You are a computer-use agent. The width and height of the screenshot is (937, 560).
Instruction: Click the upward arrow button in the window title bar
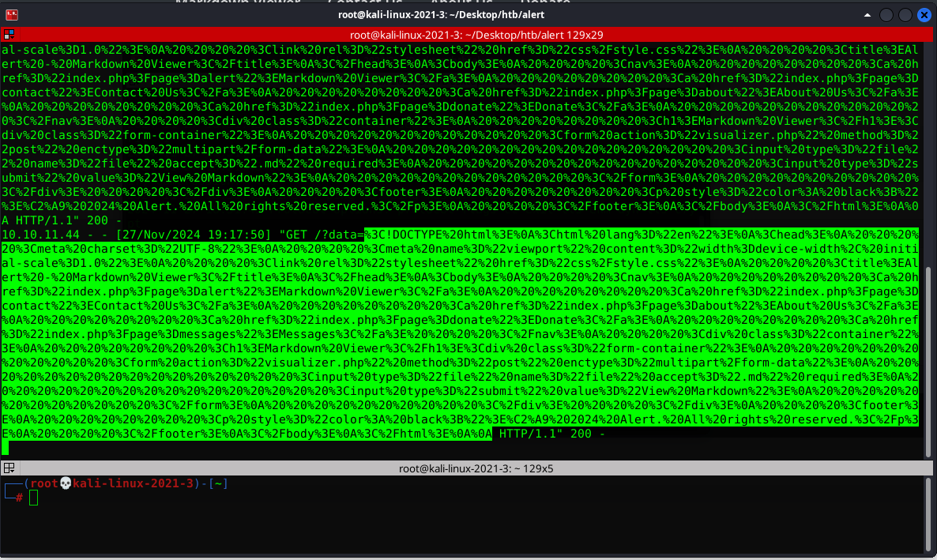(x=867, y=15)
